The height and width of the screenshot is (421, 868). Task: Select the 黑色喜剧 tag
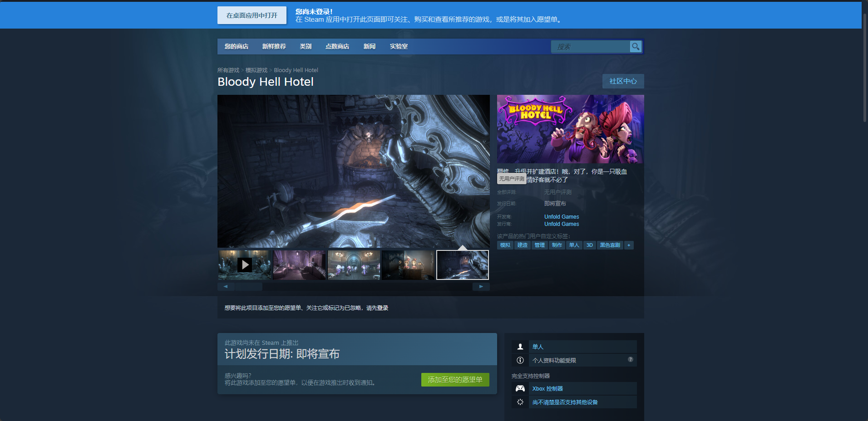(610, 245)
